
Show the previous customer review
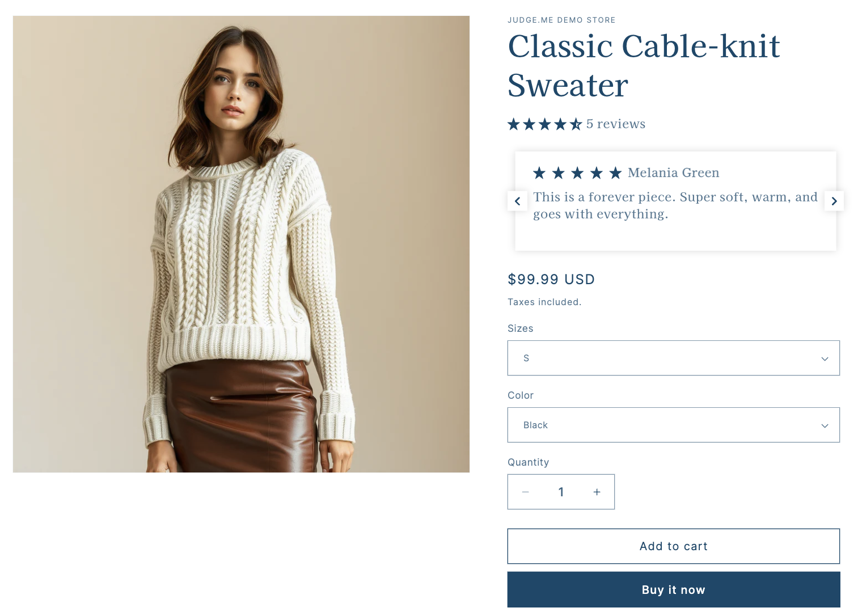(517, 201)
